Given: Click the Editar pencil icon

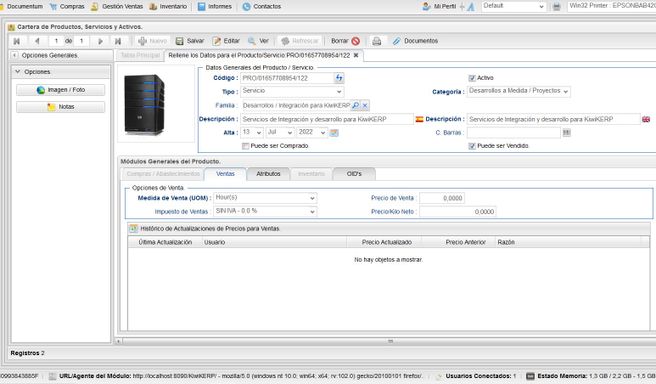Looking at the screenshot, I should [217, 41].
